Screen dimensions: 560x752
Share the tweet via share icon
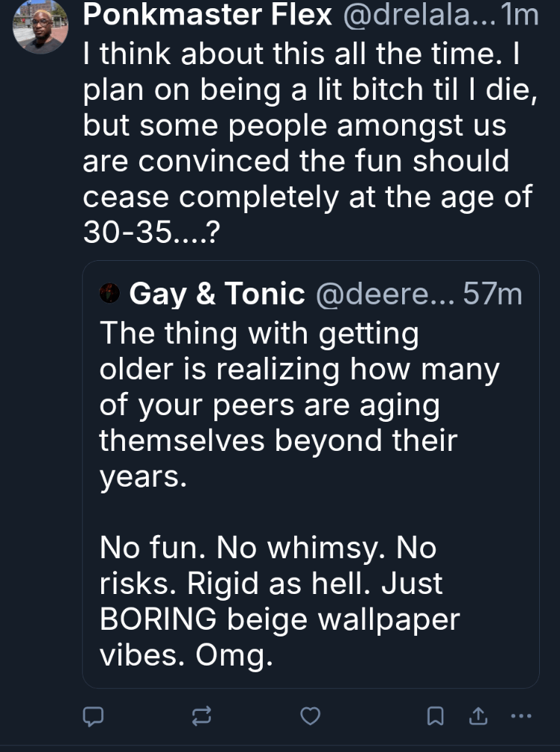[x=477, y=716]
